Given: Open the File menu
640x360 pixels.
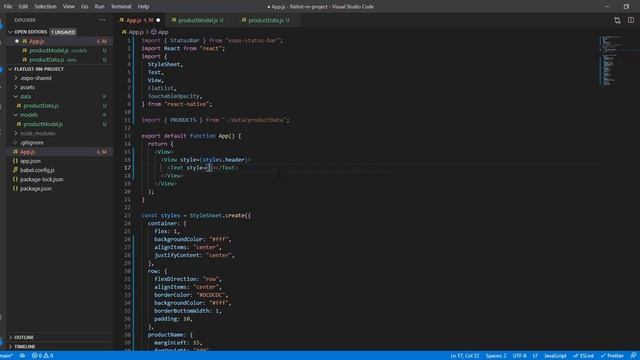Looking at the screenshot, I should (x=8, y=7).
